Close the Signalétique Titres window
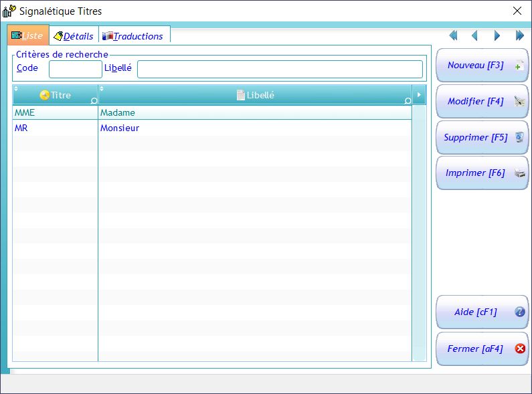Screen dimensions: 532x394 (517, 11)
